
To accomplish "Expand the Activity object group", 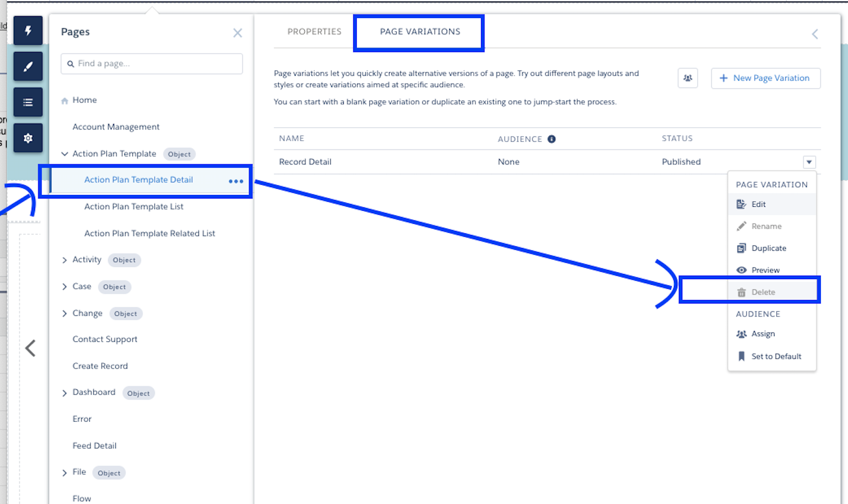I will 64,260.
